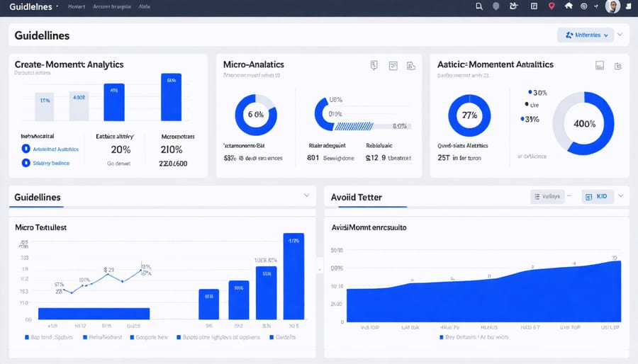Click the first legend color swatch under the Micro Textulest chart

tap(27, 337)
